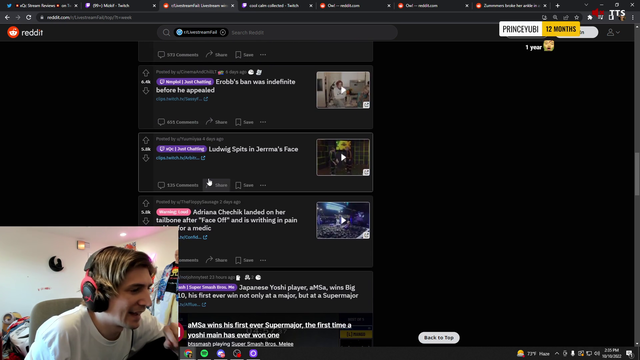This screenshot has width=640, height=360.
Task: Open a new browser tab
Action: tap(557, 6)
